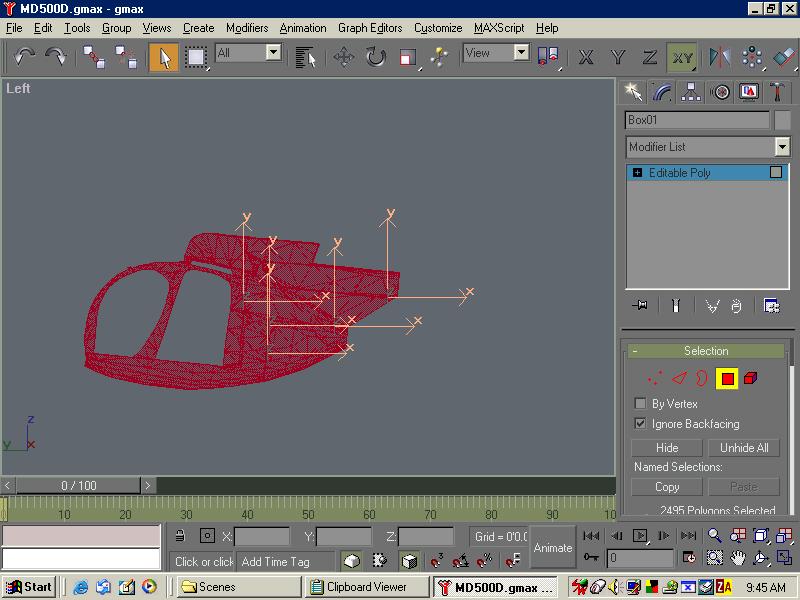The height and width of the screenshot is (600, 800).
Task: Open the MAXScript menu
Action: (x=498, y=28)
